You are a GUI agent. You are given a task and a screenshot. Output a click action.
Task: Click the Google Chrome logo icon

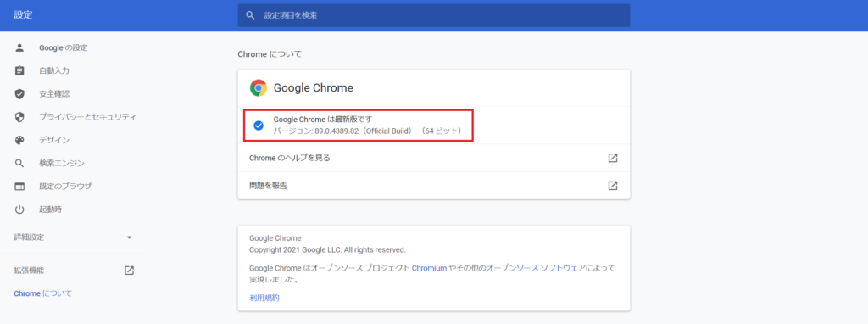[258, 87]
